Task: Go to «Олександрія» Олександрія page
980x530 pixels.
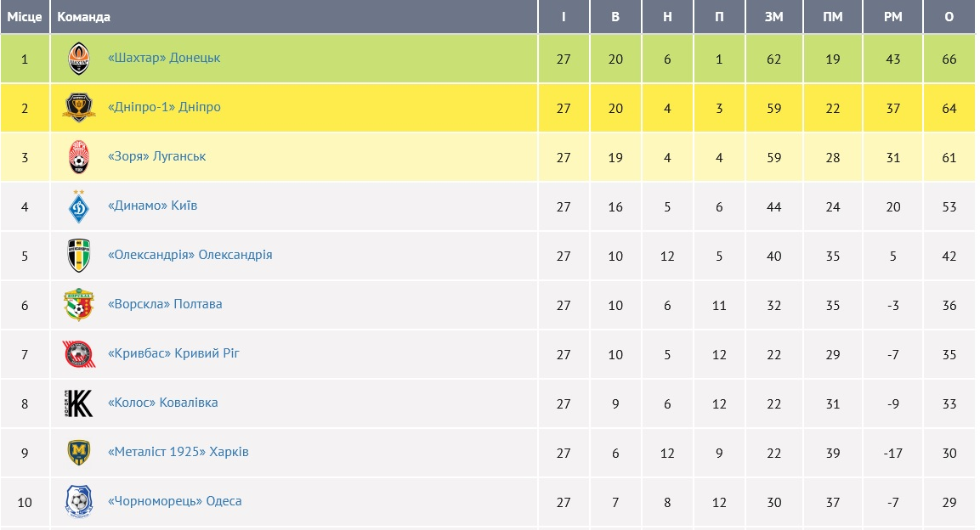Action: pyautogui.click(x=190, y=255)
